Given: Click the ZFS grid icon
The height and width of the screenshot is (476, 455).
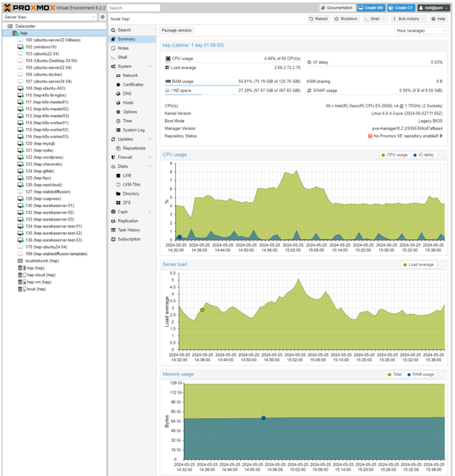Looking at the screenshot, I should [x=119, y=203].
